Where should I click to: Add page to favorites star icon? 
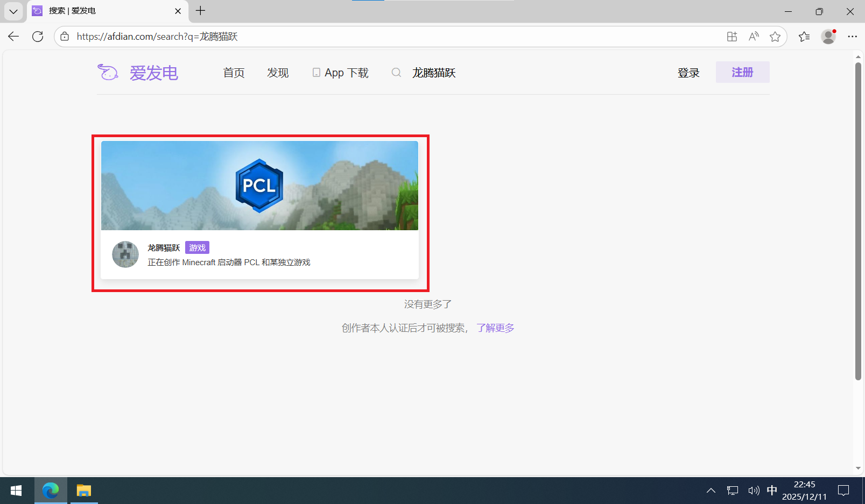tap(775, 37)
